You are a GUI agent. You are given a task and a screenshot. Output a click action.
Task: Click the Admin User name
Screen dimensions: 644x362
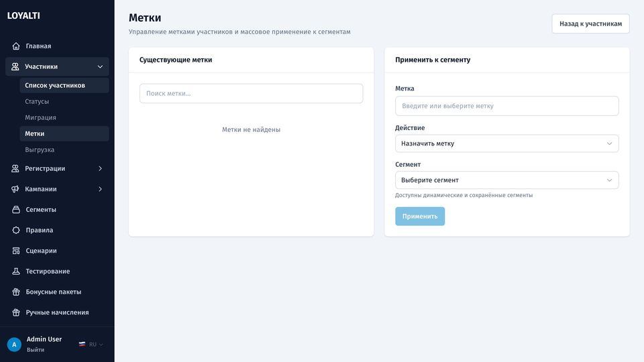[x=44, y=339]
